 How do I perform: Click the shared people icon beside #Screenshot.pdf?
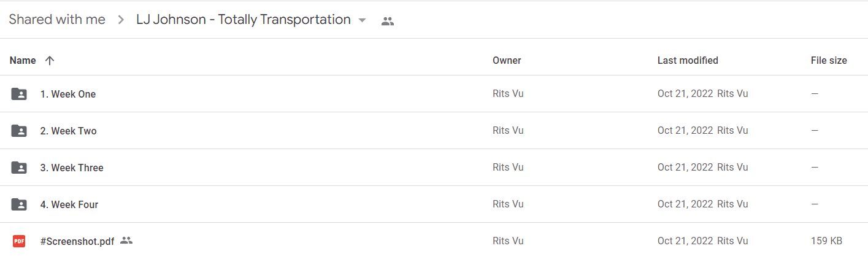[126, 241]
